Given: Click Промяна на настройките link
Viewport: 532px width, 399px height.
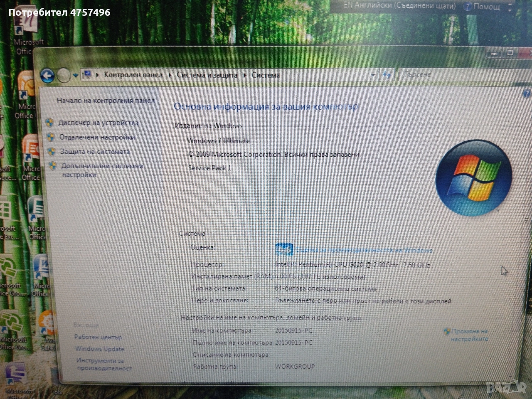Looking at the screenshot, I should 469,335.
